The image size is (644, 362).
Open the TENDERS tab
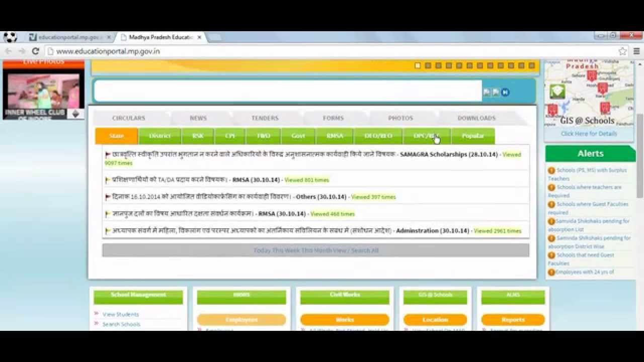coord(265,118)
